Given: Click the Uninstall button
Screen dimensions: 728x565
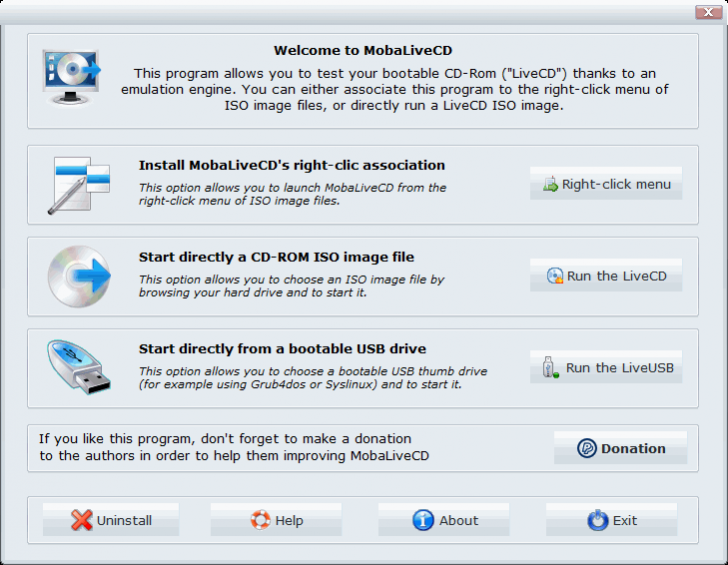Looking at the screenshot, I should click(x=111, y=520).
